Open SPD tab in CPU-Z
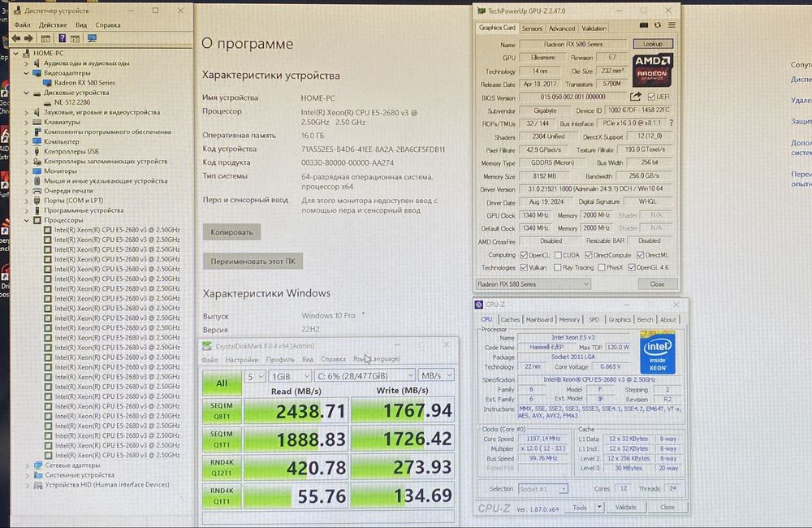 pos(594,320)
